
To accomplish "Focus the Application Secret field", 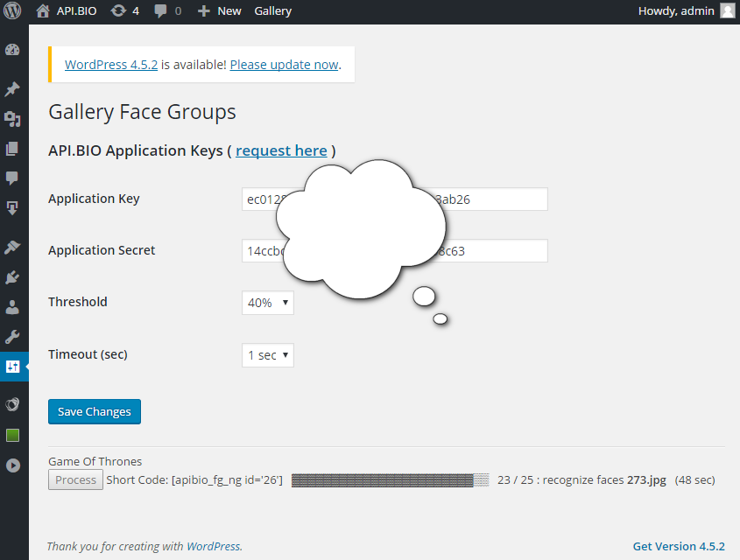I will click(395, 251).
